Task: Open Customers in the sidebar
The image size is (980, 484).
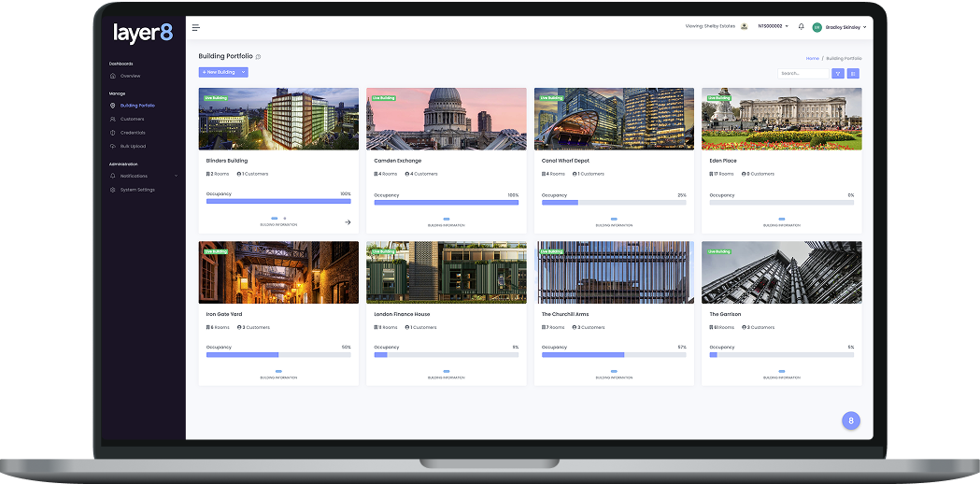Action: point(132,119)
